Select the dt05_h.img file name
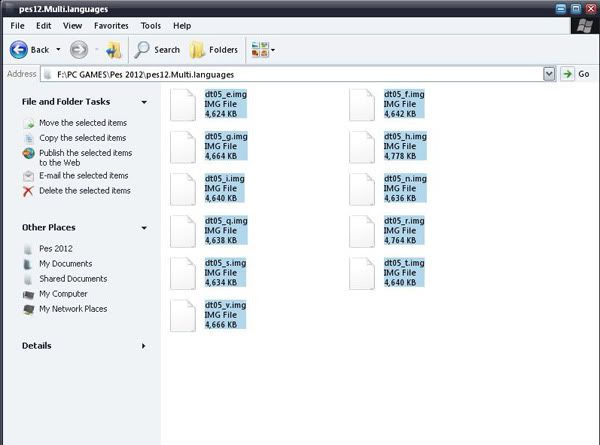The height and width of the screenshot is (445, 600). coord(405,136)
